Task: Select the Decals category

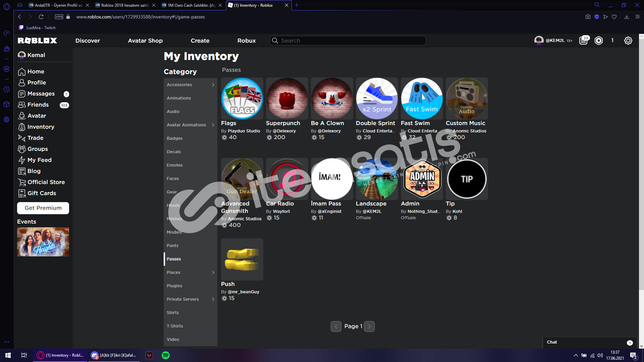Action: pyautogui.click(x=191, y=152)
